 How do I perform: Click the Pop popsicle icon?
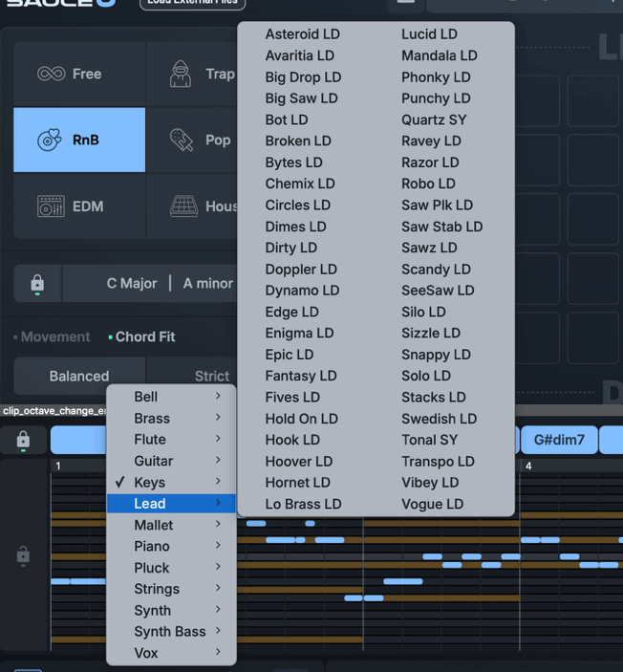[x=182, y=141]
